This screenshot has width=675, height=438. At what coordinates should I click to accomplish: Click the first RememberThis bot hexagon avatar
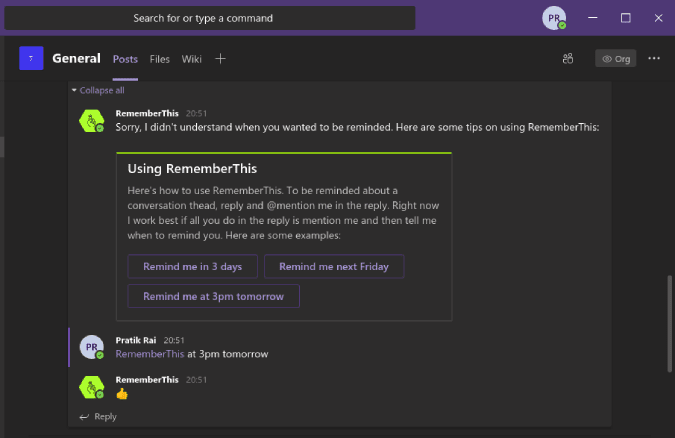pos(92,121)
